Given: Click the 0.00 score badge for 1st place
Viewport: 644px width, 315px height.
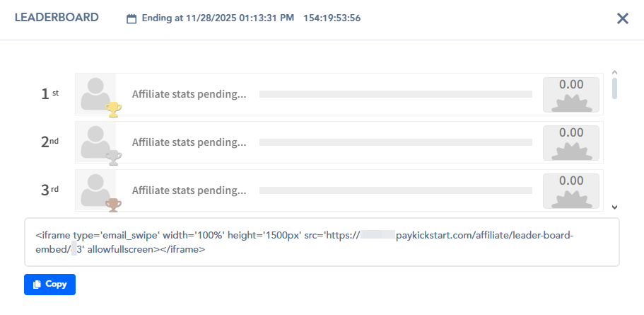Looking at the screenshot, I should [x=571, y=95].
